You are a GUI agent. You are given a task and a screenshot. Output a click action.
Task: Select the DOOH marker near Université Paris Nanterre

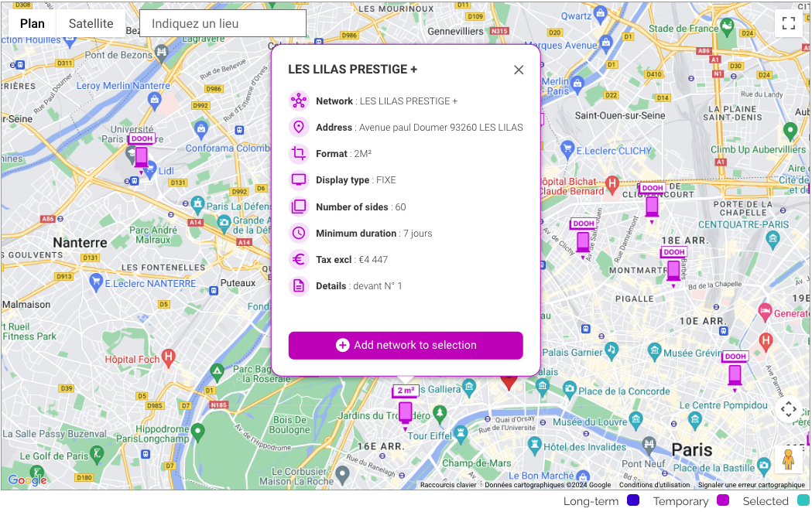pyautogui.click(x=142, y=154)
